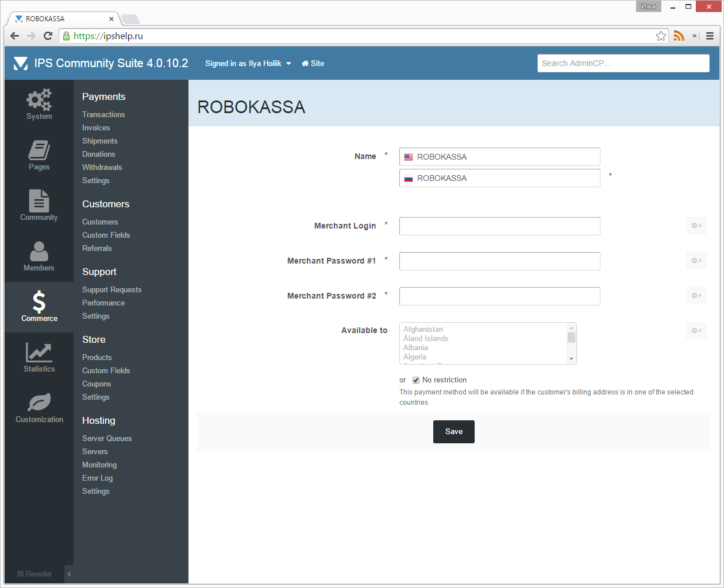The image size is (724, 588).
Task: Open Settings under Store
Action: (x=96, y=397)
